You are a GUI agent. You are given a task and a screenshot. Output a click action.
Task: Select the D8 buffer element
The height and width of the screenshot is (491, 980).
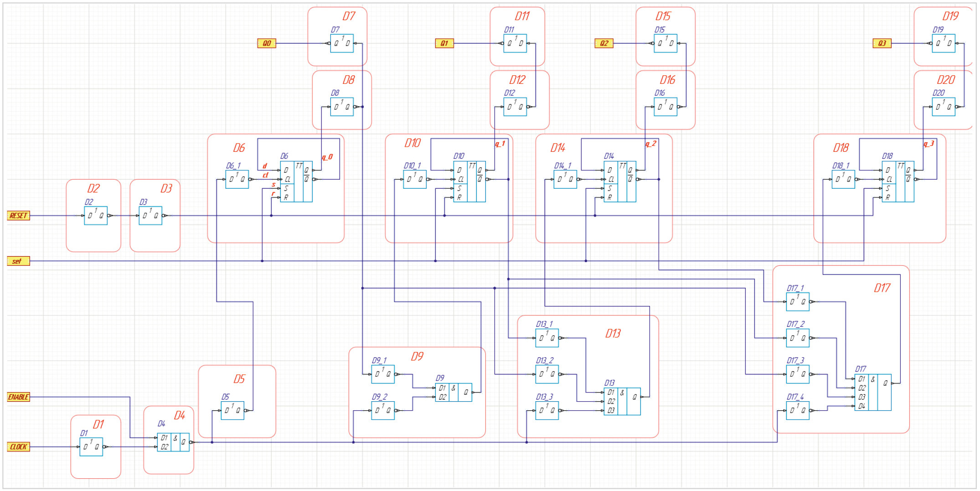click(x=342, y=107)
